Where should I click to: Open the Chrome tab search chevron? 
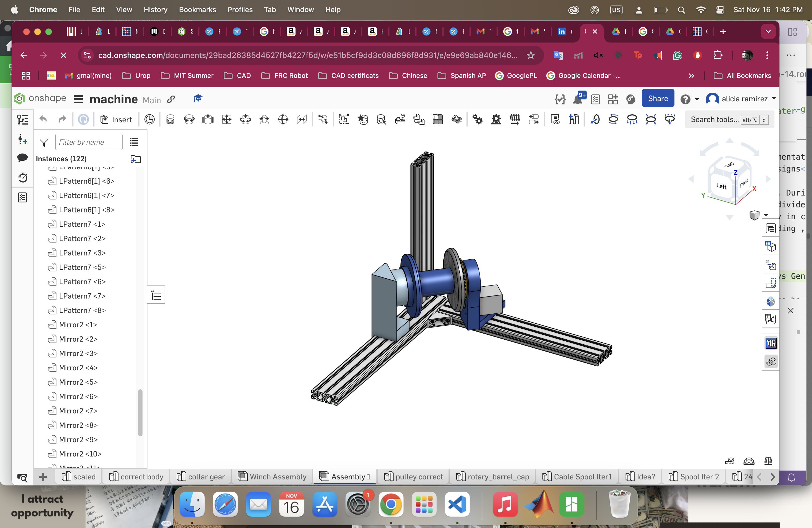(x=768, y=31)
